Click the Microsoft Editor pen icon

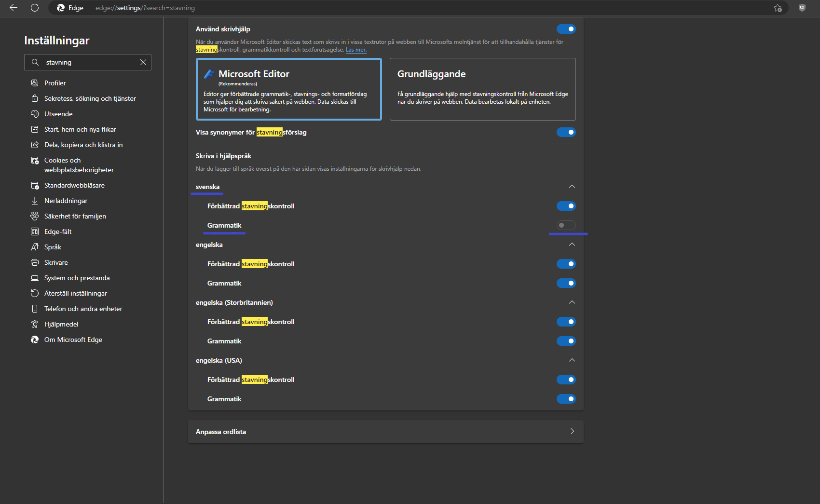[x=209, y=74]
